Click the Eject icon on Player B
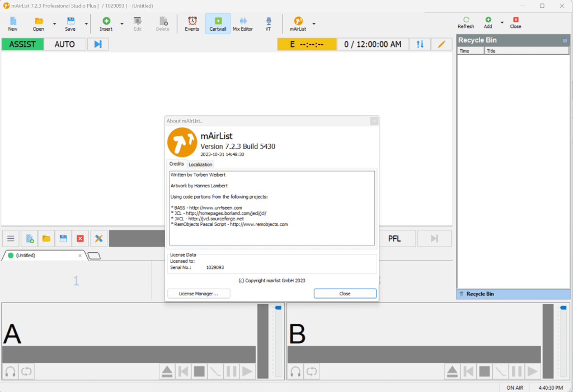This screenshot has width=573, height=392. click(453, 371)
